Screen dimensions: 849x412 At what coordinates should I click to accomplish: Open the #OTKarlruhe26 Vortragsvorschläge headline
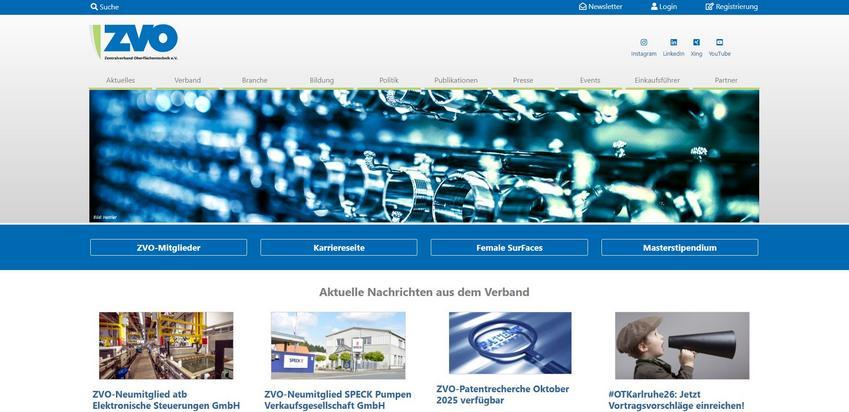tap(676, 400)
